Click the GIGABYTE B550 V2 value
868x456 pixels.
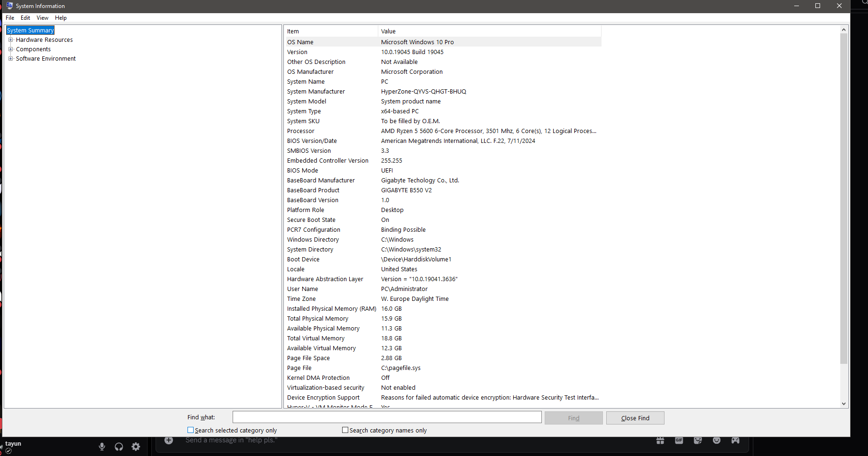(x=407, y=190)
